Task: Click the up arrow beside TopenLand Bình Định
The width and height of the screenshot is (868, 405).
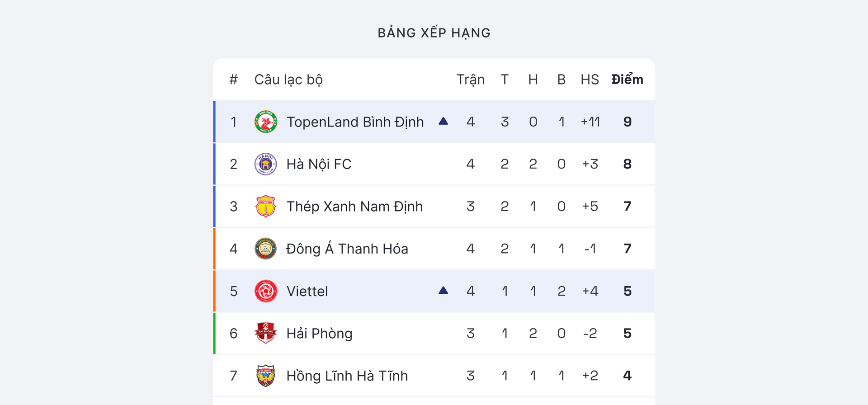Action: pos(443,121)
